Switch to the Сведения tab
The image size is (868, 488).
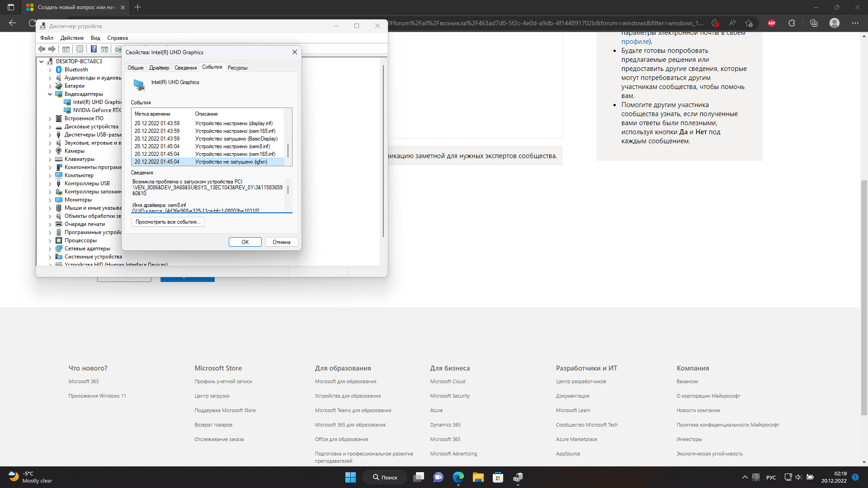(186, 68)
